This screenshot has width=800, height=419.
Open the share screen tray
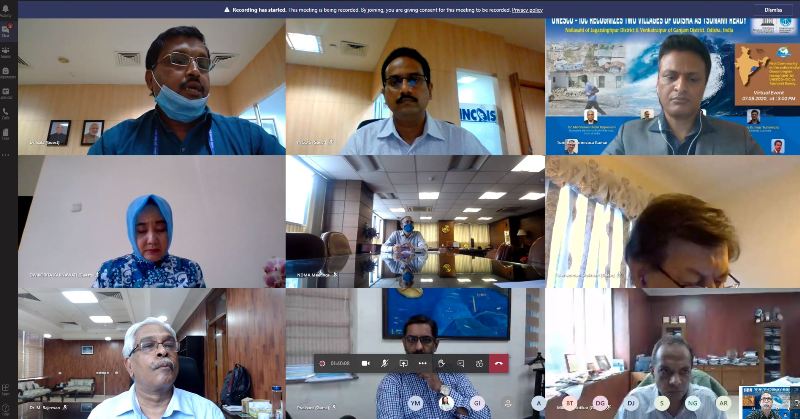(x=404, y=363)
